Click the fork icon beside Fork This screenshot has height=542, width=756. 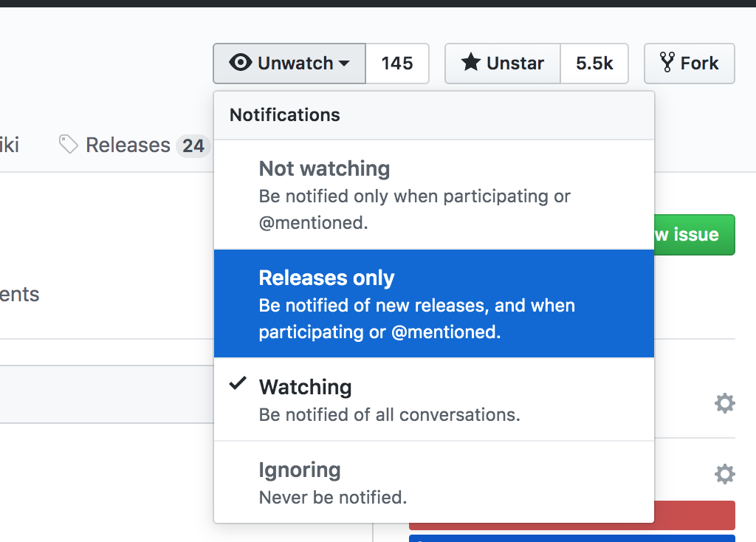[x=667, y=62]
